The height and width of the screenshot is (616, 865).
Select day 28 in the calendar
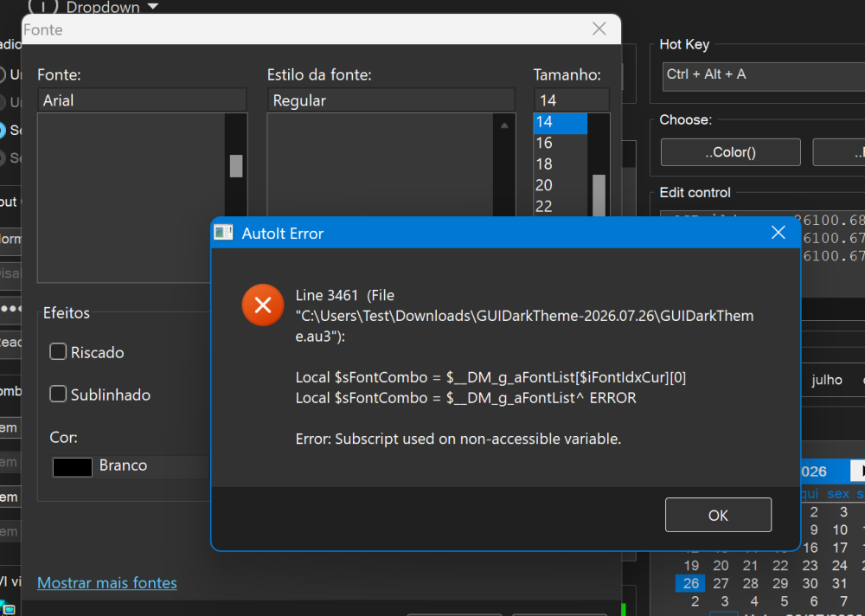tap(750, 583)
